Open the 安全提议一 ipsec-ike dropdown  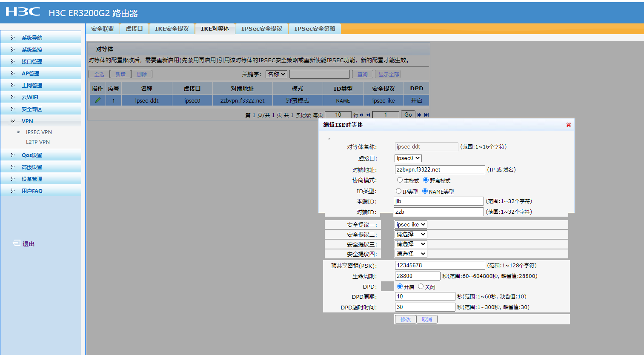(410, 224)
